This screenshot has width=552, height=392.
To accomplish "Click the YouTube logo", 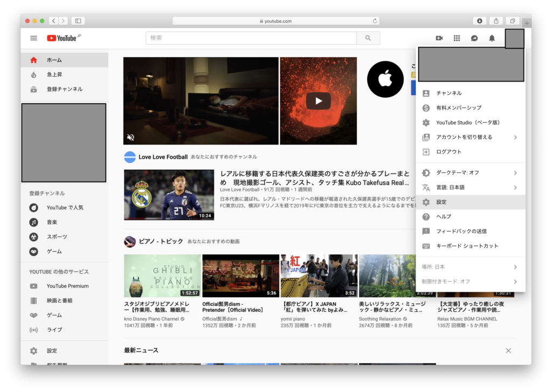I will (x=64, y=38).
